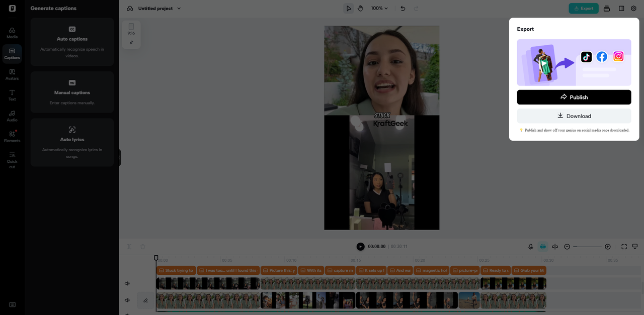Mute the lower video track speaker icon
Screen dimensions: 644x315
tap(127, 300)
